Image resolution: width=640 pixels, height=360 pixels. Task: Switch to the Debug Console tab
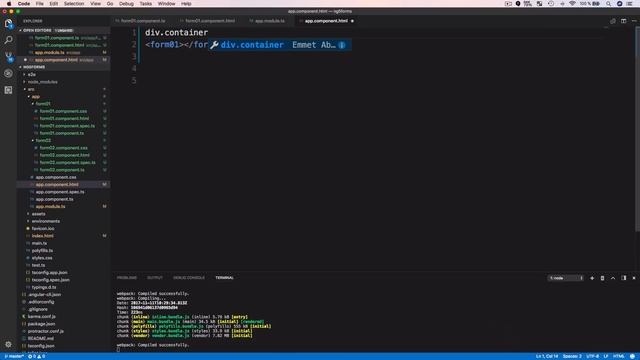point(189,278)
